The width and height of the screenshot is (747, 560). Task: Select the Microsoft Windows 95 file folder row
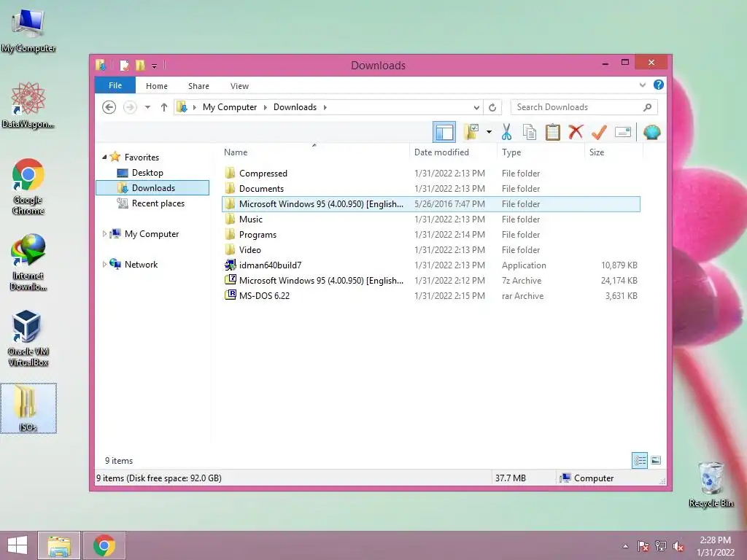click(x=431, y=204)
